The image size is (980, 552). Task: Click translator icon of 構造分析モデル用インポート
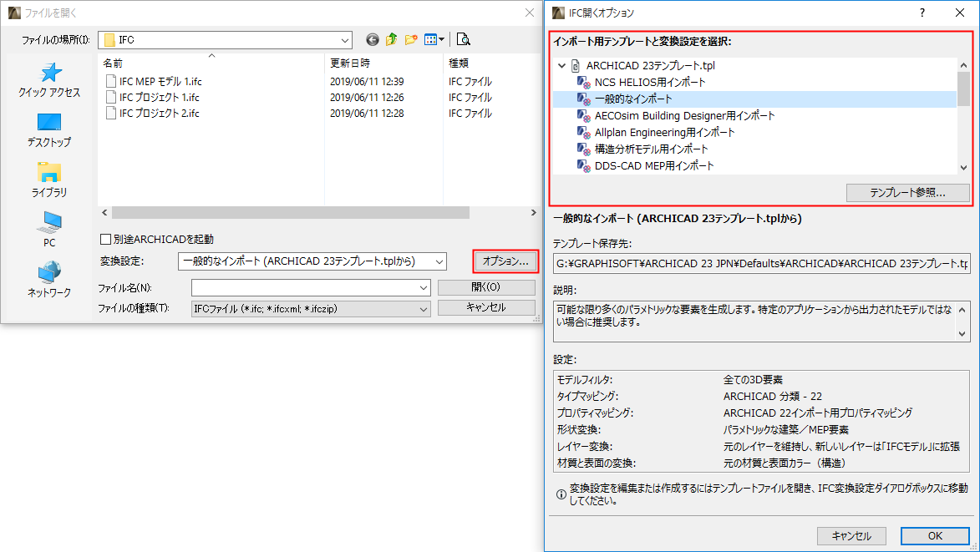point(584,149)
